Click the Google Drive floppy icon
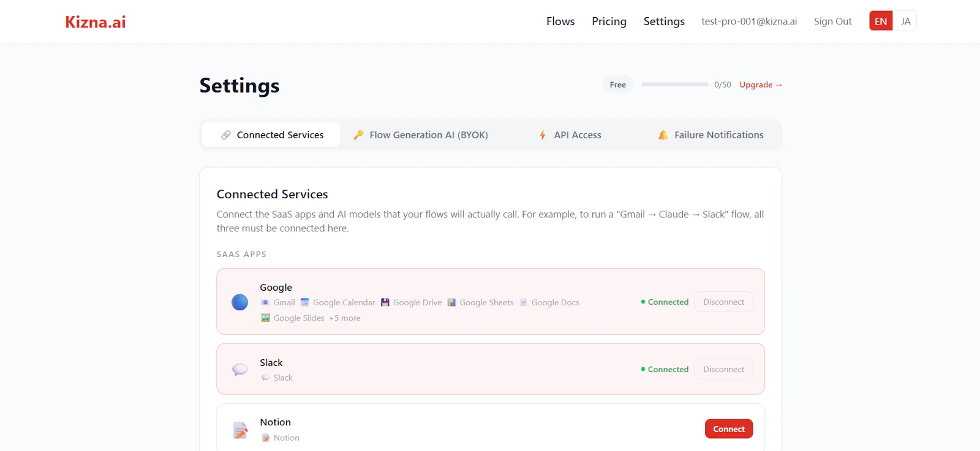This screenshot has width=980, height=451. click(385, 302)
